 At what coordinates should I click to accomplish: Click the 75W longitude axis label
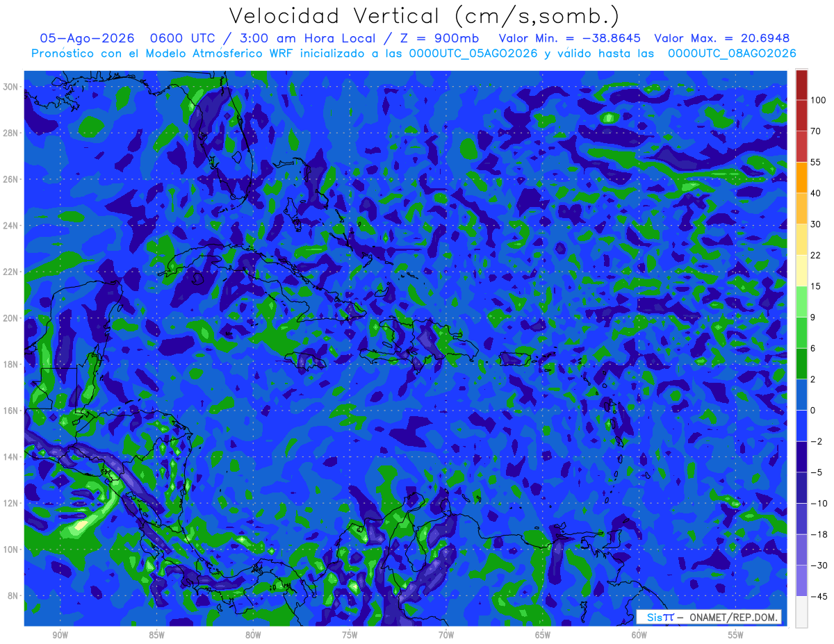pyautogui.click(x=350, y=635)
